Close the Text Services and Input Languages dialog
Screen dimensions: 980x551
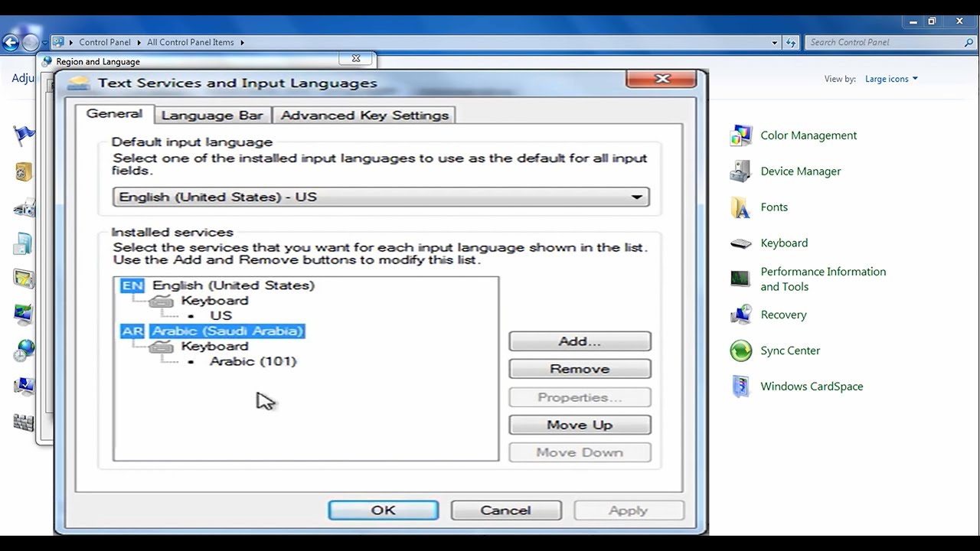pyautogui.click(x=661, y=79)
